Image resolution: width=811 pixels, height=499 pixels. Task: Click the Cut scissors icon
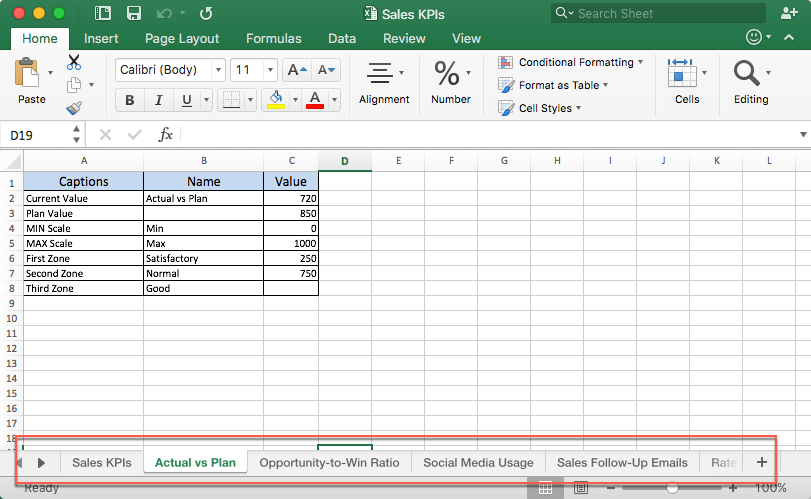[x=74, y=62]
